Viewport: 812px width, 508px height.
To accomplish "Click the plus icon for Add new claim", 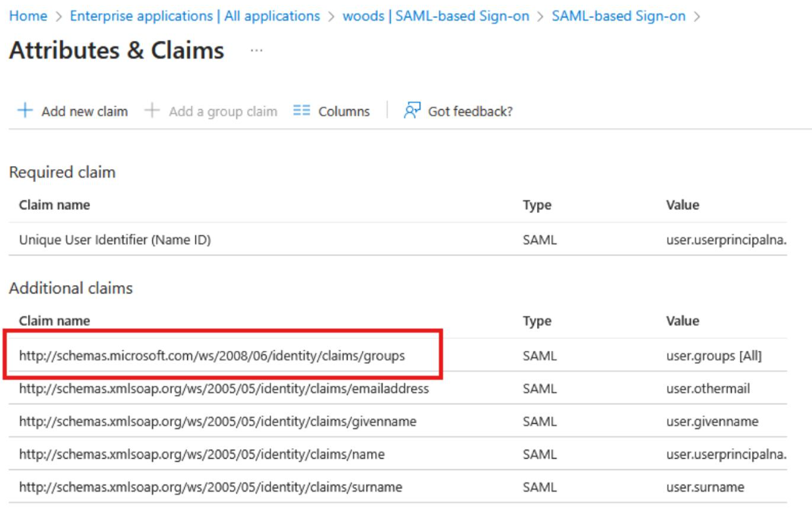I will (x=25, y=111).
